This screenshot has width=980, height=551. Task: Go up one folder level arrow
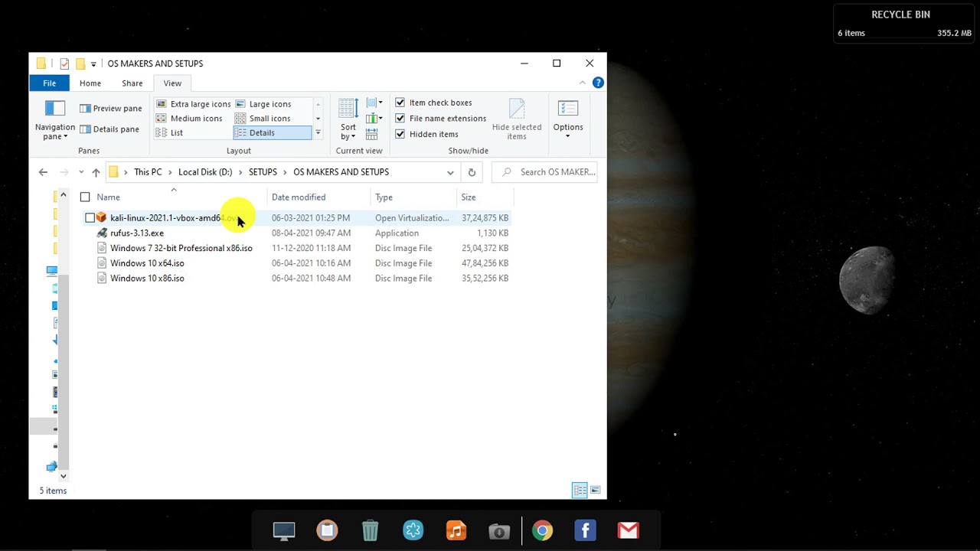tap(96, 172)
